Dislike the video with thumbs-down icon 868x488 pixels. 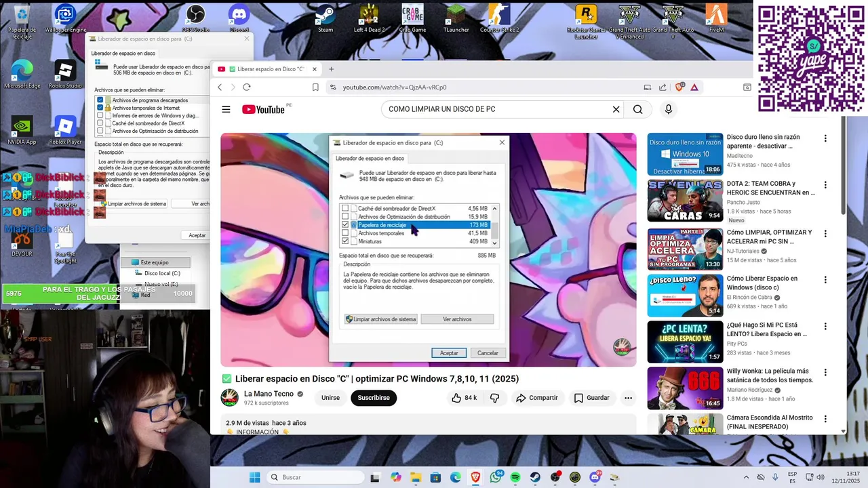pos(494,398)
